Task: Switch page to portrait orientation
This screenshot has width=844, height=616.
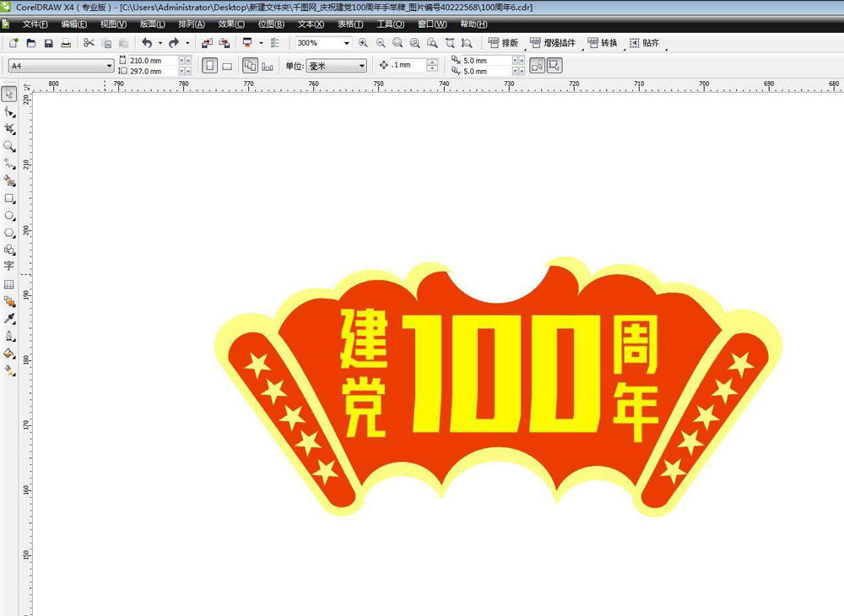Action: pos(209,66)
